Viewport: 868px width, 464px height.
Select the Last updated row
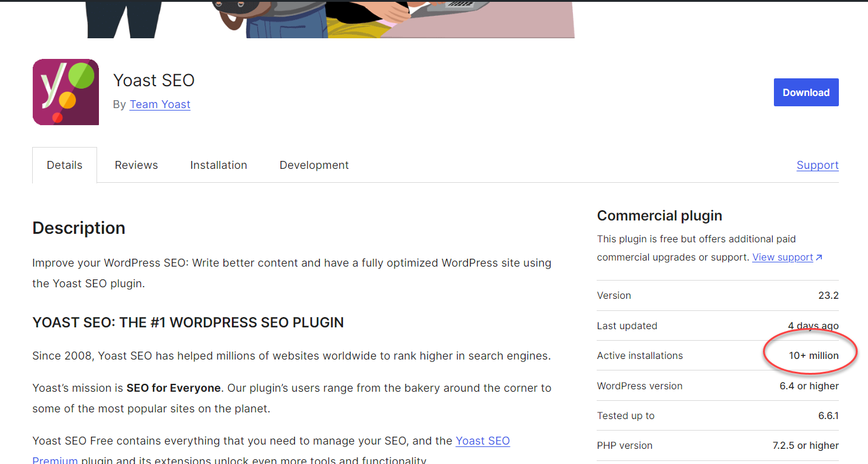[716, 326]
